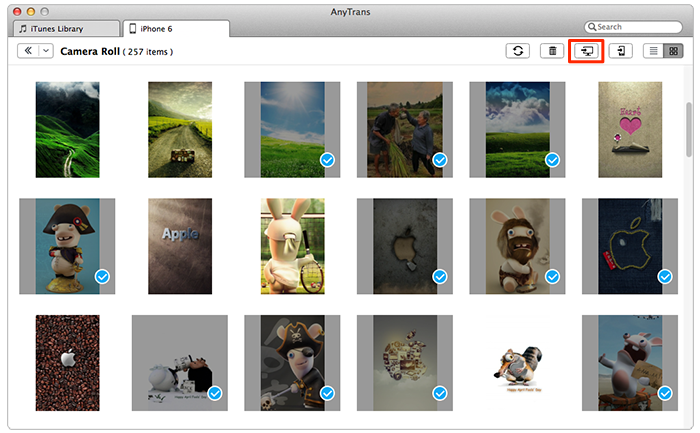Click the refresh icon in toolbar

pos(517,51)
